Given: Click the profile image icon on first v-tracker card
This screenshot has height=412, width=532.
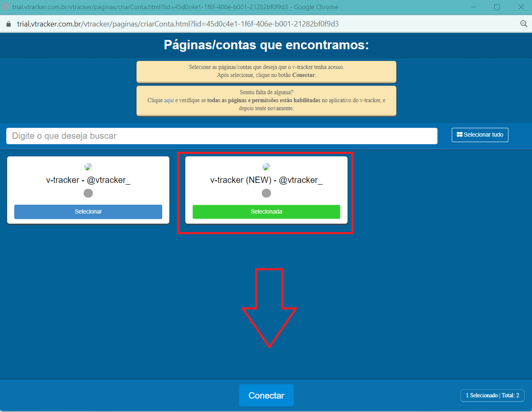Looking at the screenshot, I should [88, 167].
